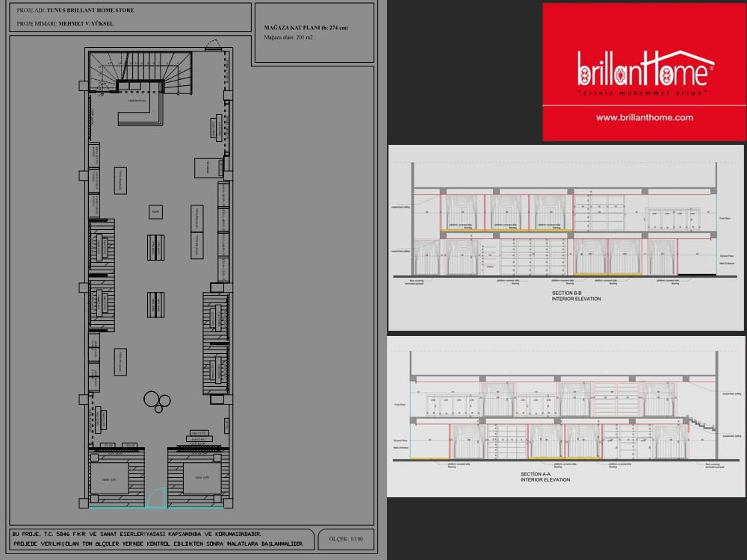Click the cluster of round tables in the plan
The height and width of the screenshot is (560, 747).
click(157, 401)
